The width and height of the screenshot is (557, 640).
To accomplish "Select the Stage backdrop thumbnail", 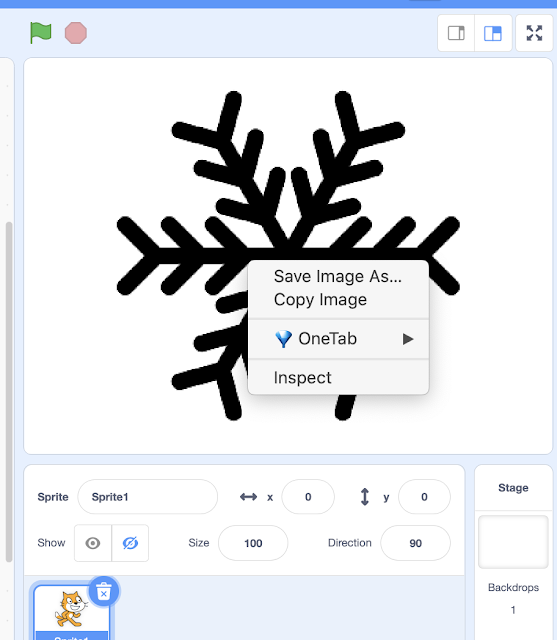I will click(513, 542).
